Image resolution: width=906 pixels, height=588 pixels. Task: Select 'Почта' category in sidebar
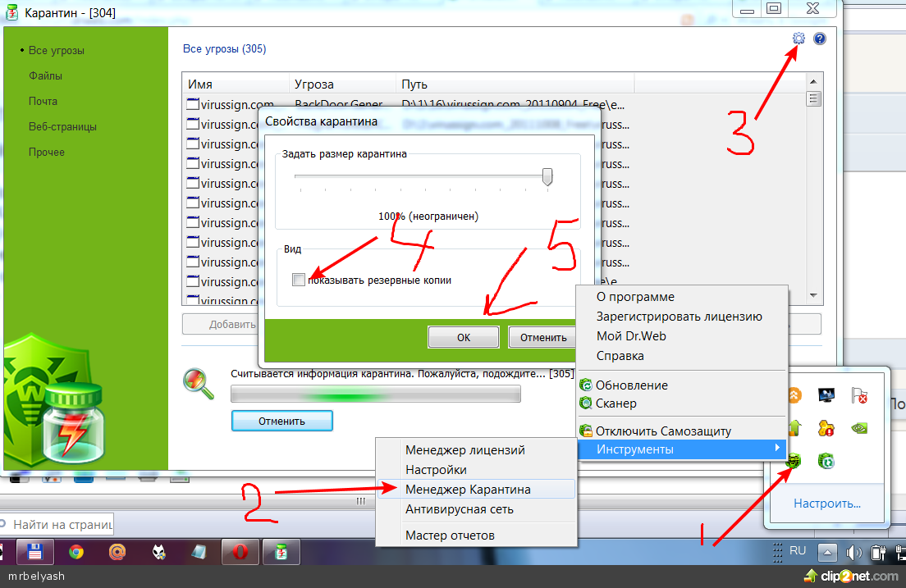point(43,101)
